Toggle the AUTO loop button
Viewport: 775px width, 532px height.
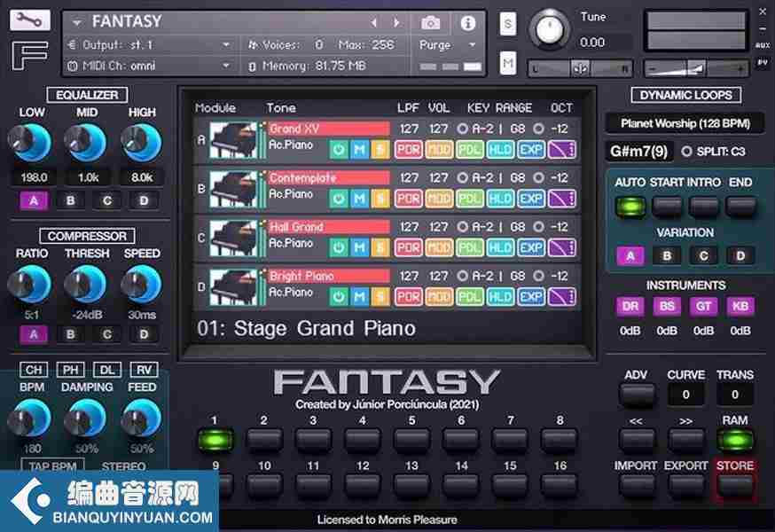(x=630, y=207)
